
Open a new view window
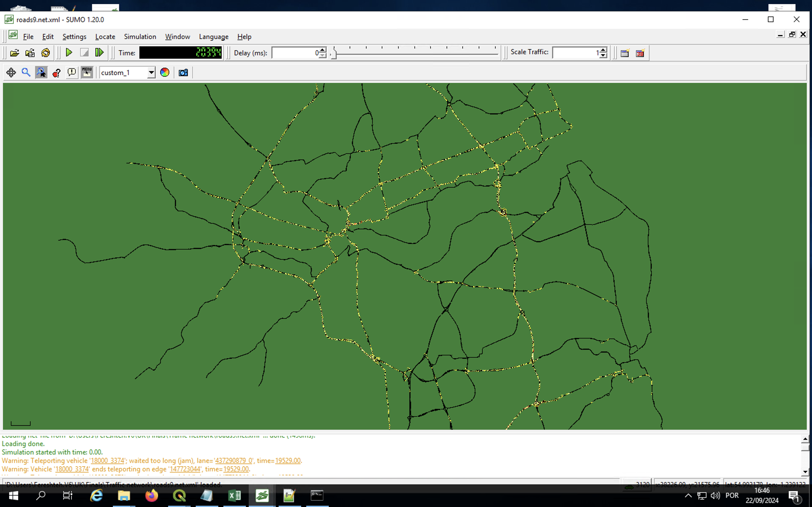[625, 53]
